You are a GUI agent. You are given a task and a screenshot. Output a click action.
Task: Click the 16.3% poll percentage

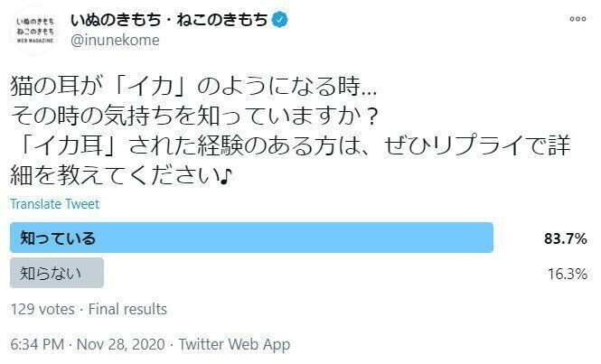(567, 273)
